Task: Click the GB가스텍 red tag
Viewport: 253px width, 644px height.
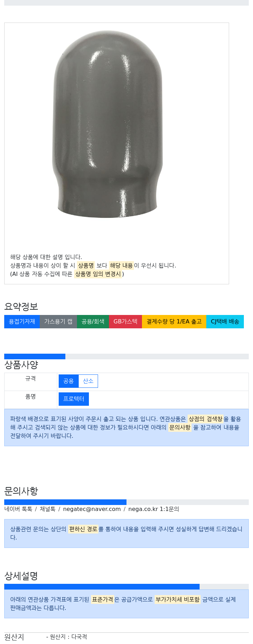Action: tap(125, 322)
